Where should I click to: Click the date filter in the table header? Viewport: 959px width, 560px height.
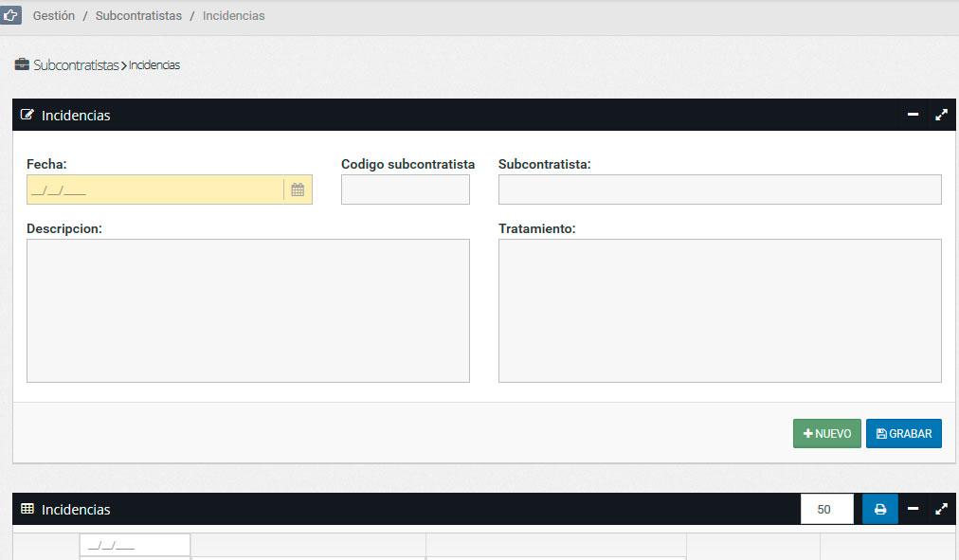(136, 545)
